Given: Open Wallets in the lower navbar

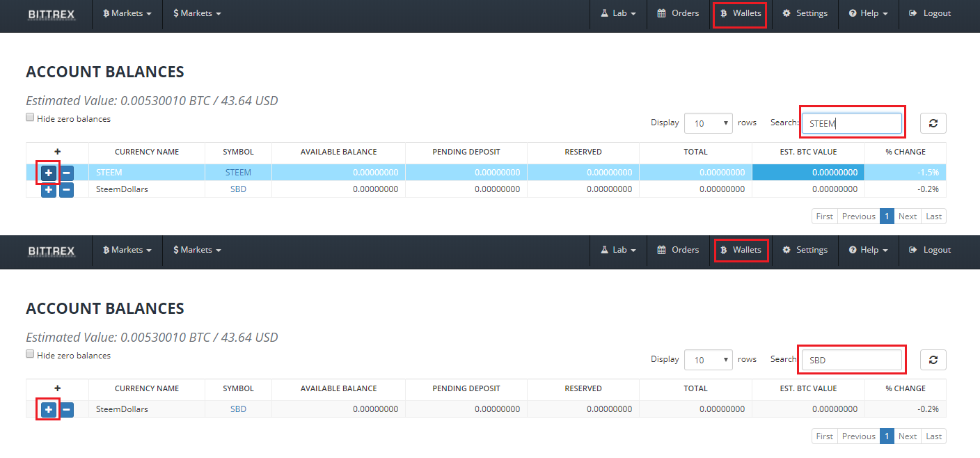Looking at the screenshot, I should (x=741, y=250).
